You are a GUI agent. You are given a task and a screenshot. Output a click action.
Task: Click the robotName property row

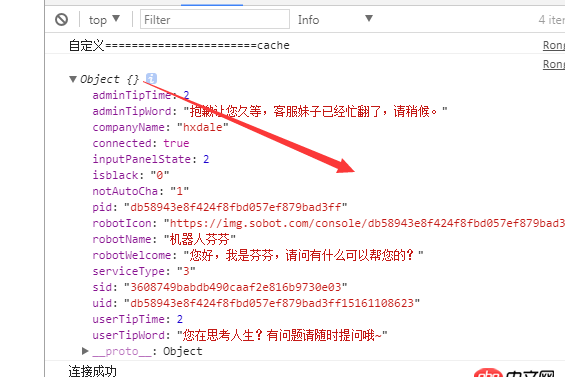(164, 239)
